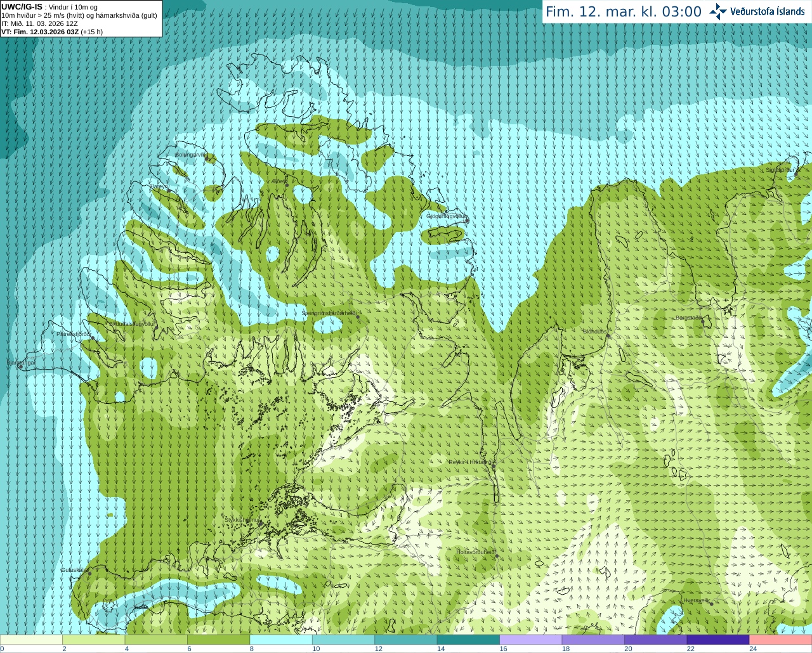This screenshot has width=812, height=653.
Task: Select the 4–6 m/s legend swatch
Action: pyautogui.click(x=156, y=640)
